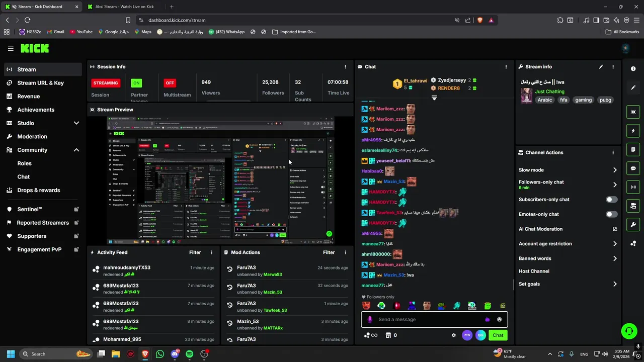Open the GIF picker
Image resolution: width=644 pixels, height=362 pixels.
click(x=480, y=335)
